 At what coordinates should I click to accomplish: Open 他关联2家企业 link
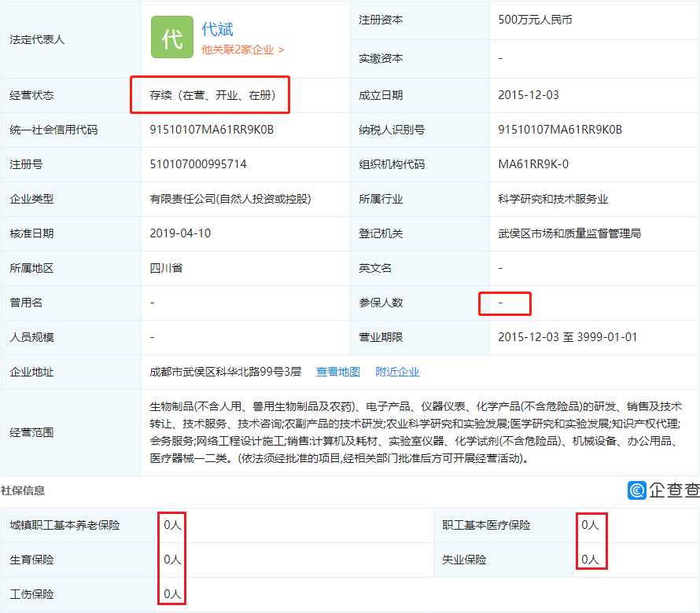click(242, 50)
